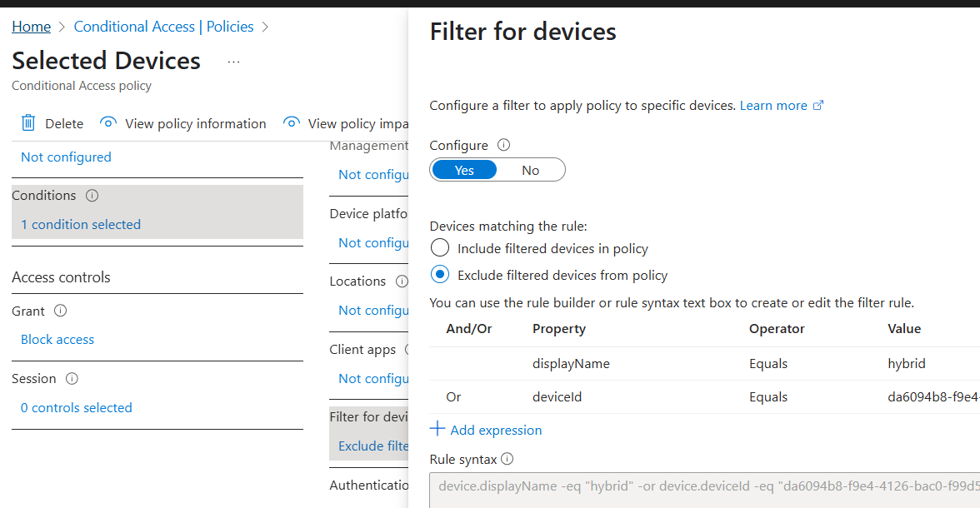Screen dimensions: 980x508
Task: Click the eye icon beside View policy information
Action: pyautogui.click(x=108, y=122)
